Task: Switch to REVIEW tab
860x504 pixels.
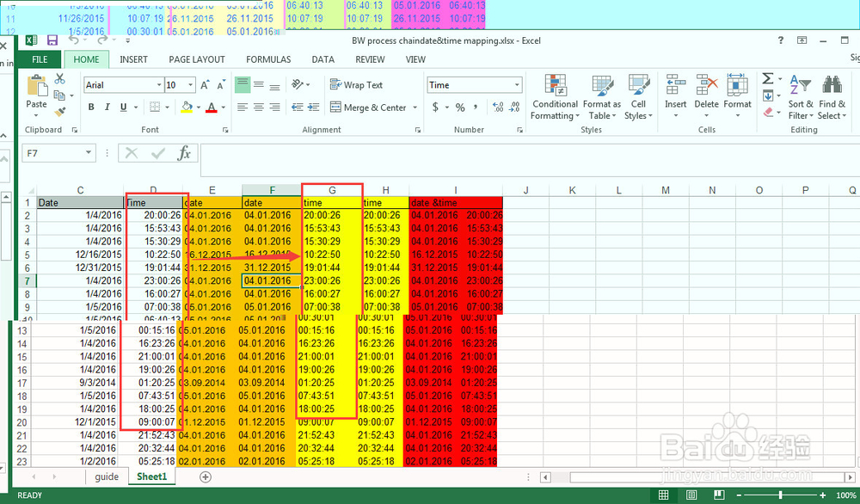Action: 370,59
